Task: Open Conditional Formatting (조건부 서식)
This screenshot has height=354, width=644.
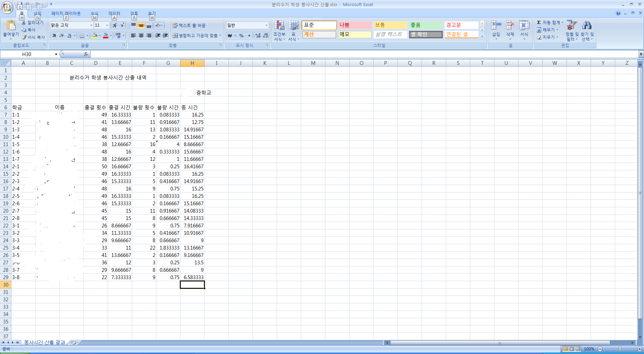Action: [x=279, y=30]
